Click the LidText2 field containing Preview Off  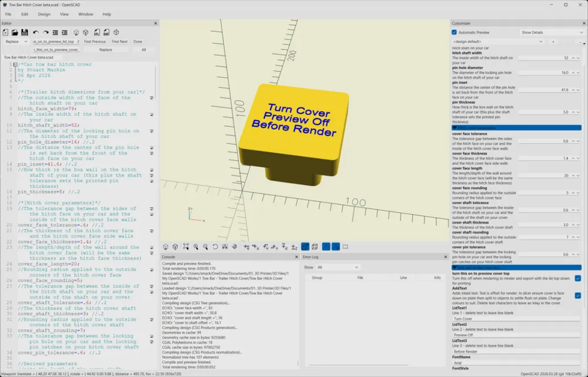tap(516, 335)
